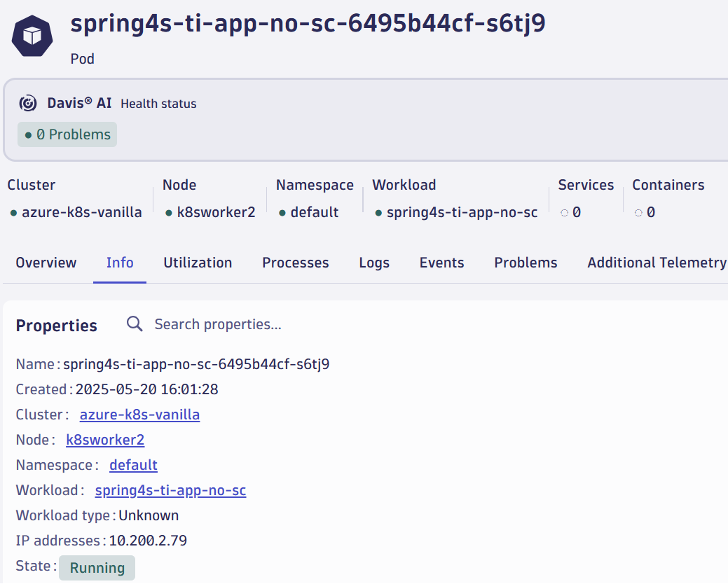This screenshot has height=584, width=728.
Task: Click the Services count indicator icon
Action: pyautogui.click(x=565, y=212)
